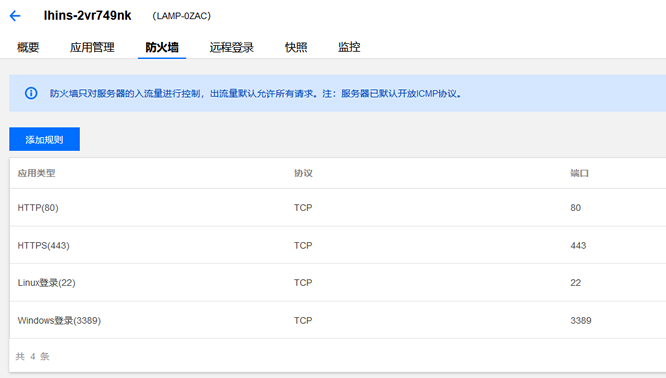Open the 概要 tab
Viewport: 666px width, 378px height.
[x=28, y=47]
